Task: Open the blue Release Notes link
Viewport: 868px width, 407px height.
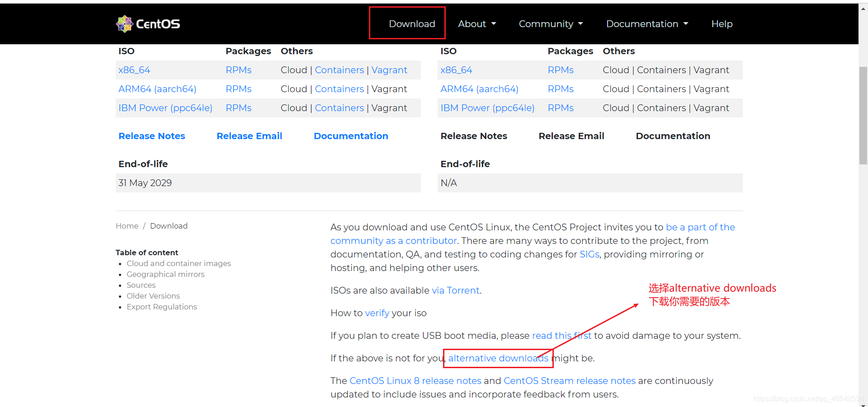Action: (152, 136)
